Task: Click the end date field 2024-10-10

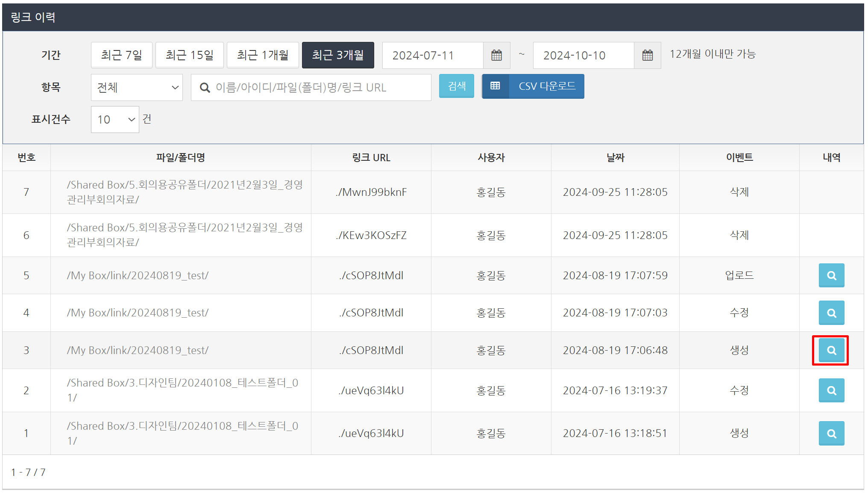Action: click(x=583, y=56)
